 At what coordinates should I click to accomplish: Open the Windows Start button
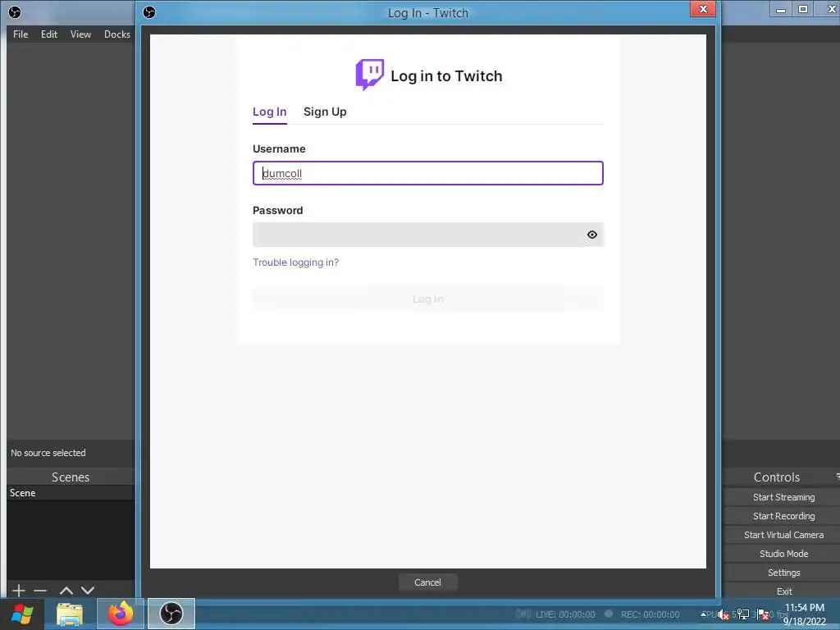tap(22, 614)
